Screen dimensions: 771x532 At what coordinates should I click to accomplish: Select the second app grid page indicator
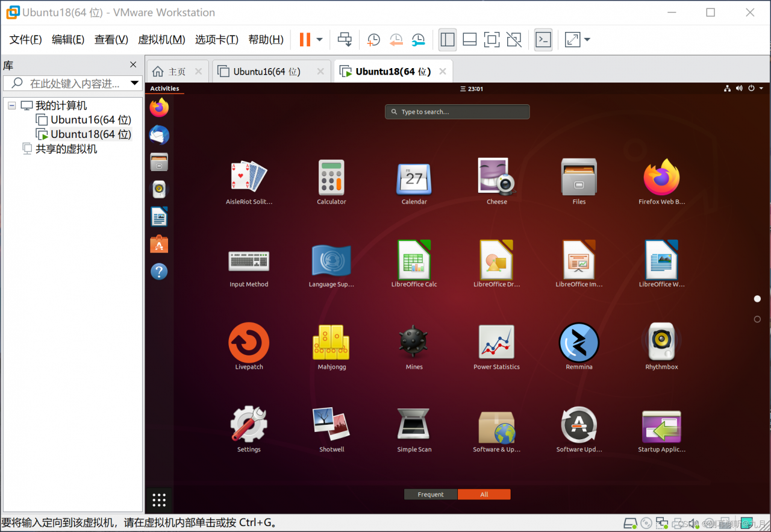tap(757, 319)
